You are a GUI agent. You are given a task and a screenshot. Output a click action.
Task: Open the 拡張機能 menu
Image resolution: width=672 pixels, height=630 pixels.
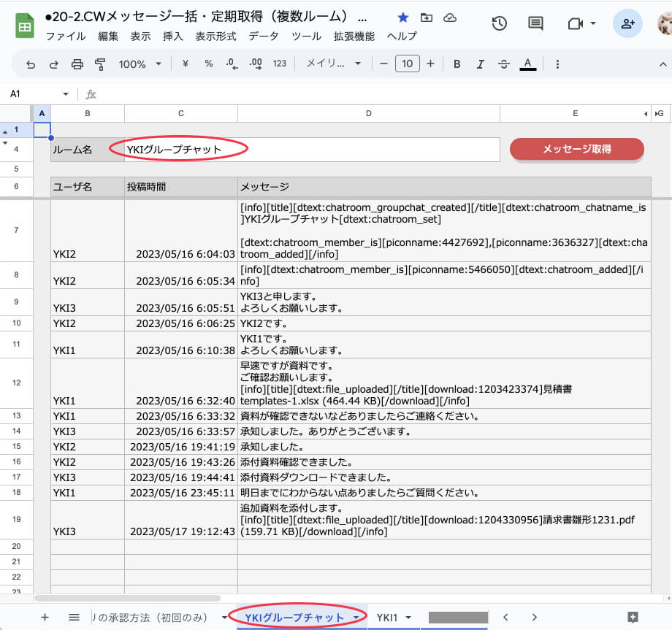(354, 37)
